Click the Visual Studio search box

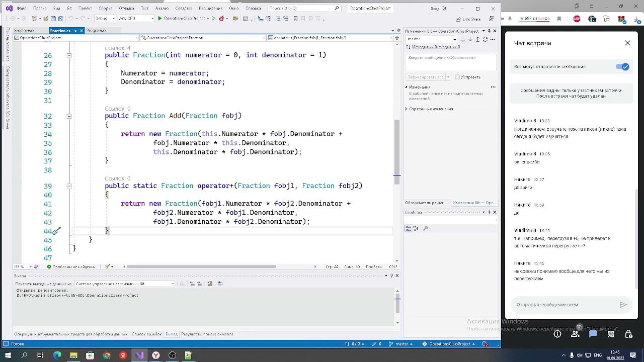[304, 9]
